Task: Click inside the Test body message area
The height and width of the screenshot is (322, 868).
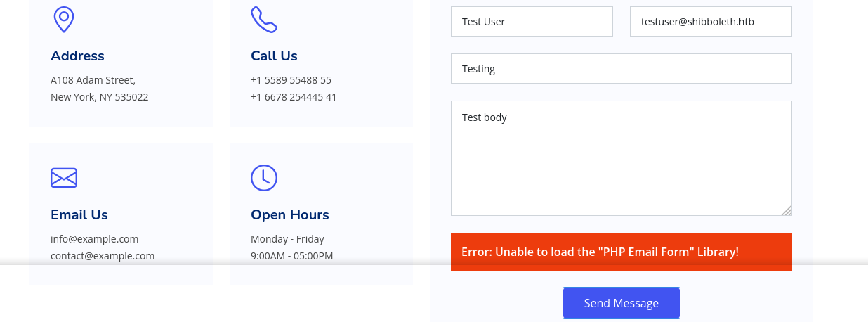Action: point(621,158)
